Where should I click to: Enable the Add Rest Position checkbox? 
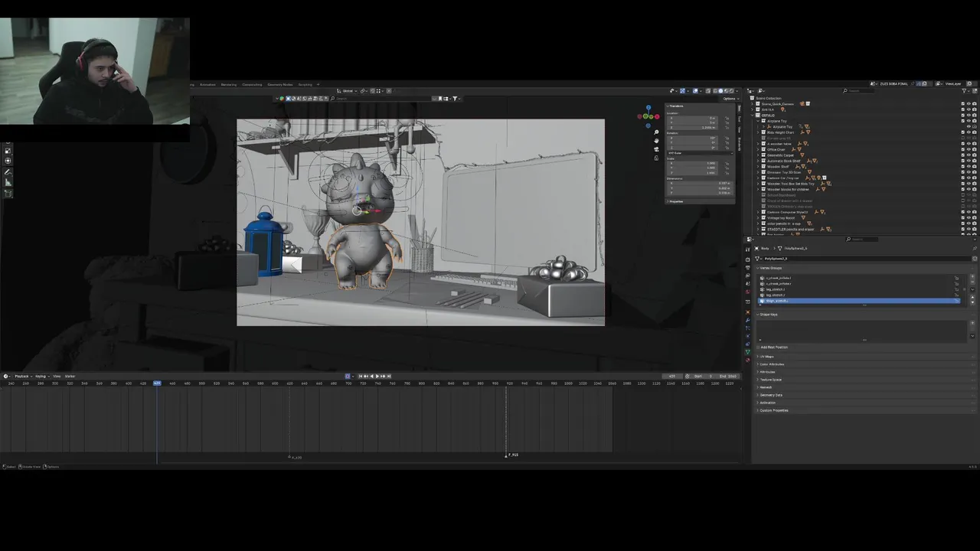[758, 347]
